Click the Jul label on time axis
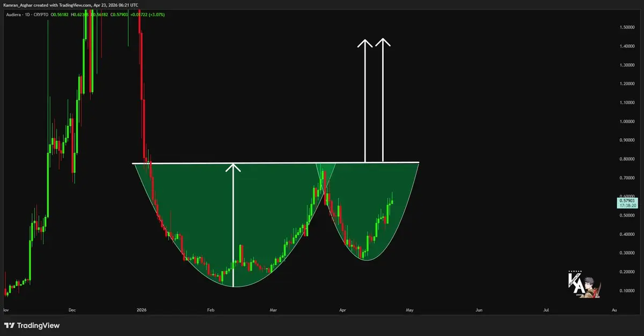Image resolution: width=644 pixels, height=336 pixels. tap(546, 310)
